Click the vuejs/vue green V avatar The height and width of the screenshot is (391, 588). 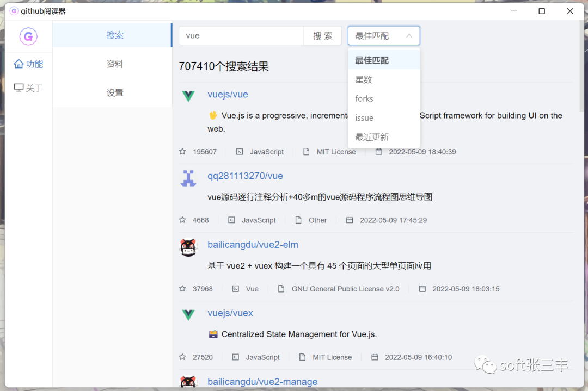[188, 96]
